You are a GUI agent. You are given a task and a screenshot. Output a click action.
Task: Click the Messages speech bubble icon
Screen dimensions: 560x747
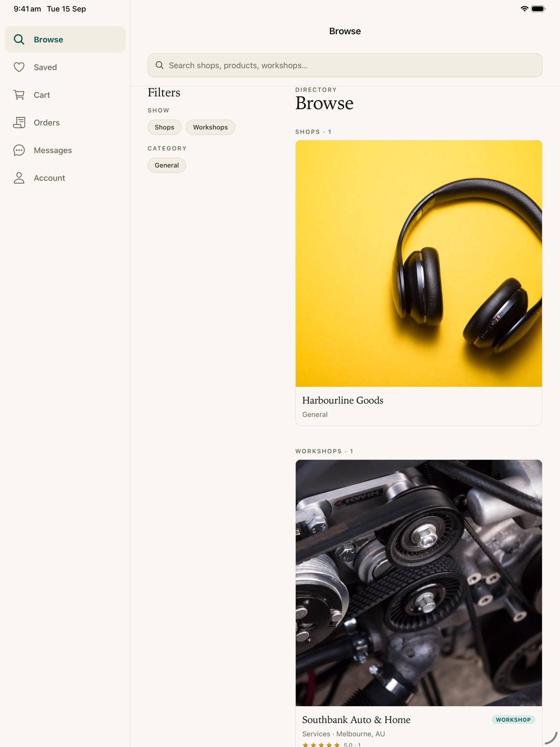pyautogui.click(x=19, y=150)
